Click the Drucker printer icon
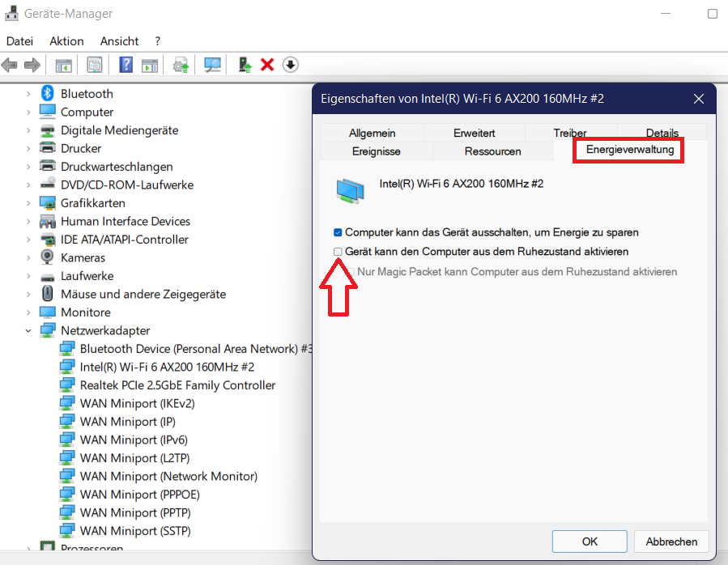Viewport: 728px width, 565px height. pos(47,147)
